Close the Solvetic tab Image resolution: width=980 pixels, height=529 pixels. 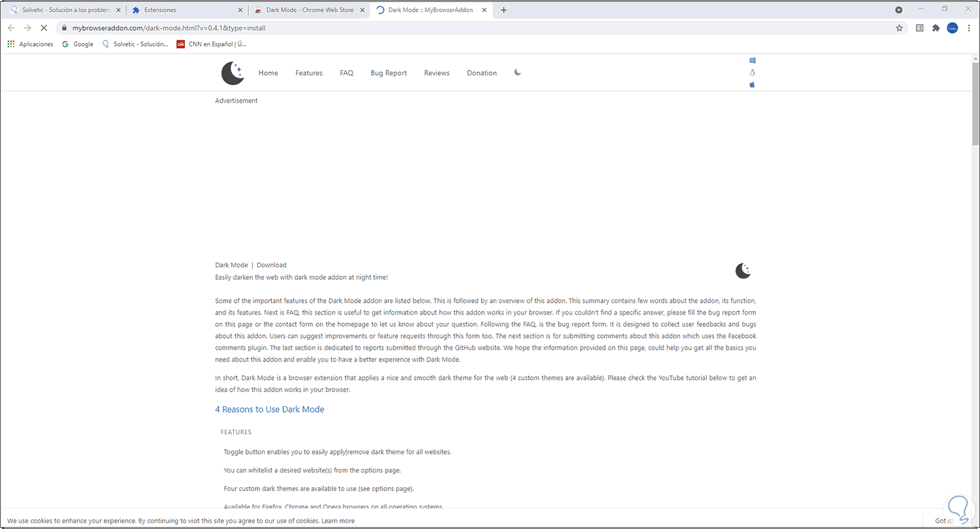click(118, 10)
